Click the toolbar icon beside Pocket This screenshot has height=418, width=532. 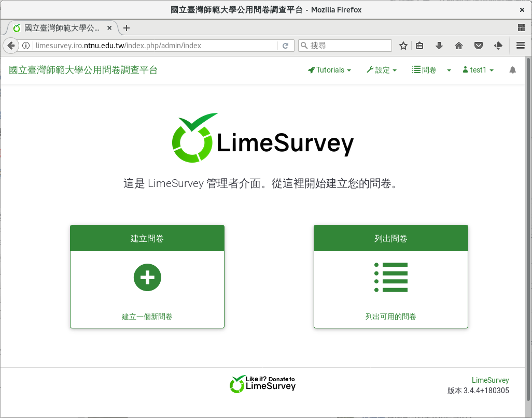pyautogui.click(x=498, y=46)
